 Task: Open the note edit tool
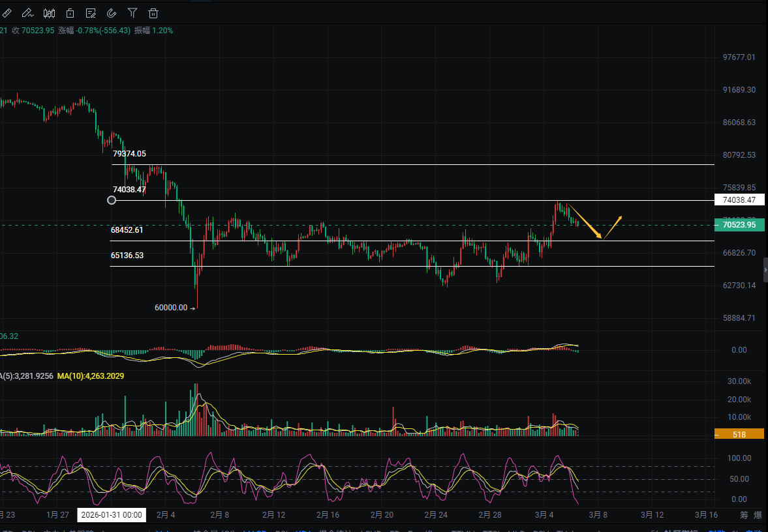point(91,12)
